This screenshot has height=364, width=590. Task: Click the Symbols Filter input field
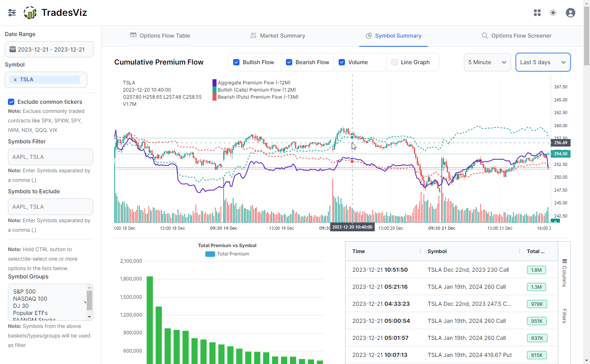(50, 157)
